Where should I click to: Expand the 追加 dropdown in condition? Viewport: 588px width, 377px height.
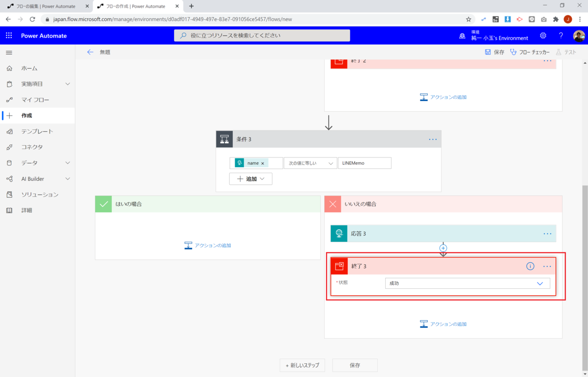pos(250,179)
